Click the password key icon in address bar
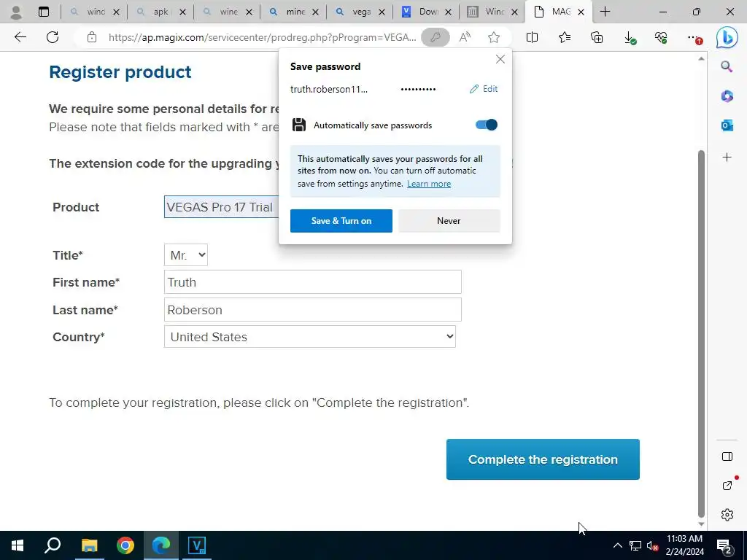 coord(435,37)
